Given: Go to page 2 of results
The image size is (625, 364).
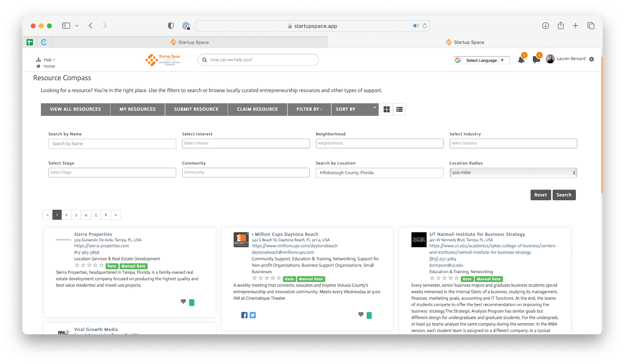Looking at the screenshot, I should pos(66,215).
